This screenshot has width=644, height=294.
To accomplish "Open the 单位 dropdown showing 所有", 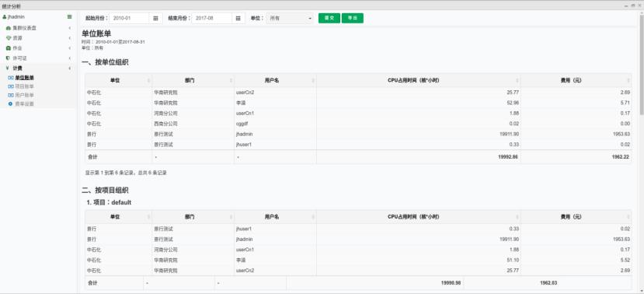I will [x=290, y=18].
